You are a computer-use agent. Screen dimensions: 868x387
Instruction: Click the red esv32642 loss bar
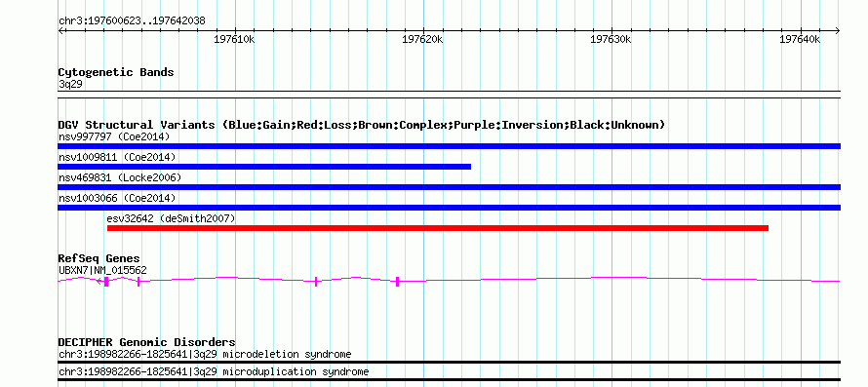click(438, 228)
